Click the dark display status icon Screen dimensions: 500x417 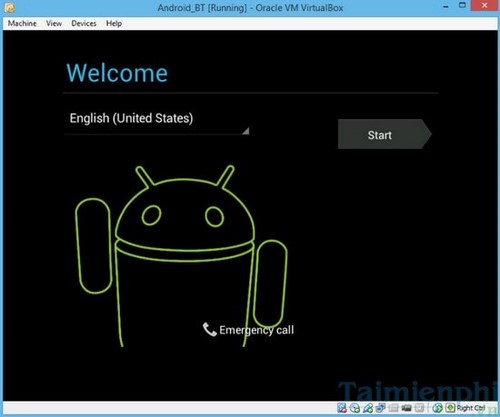pyautogui.click(x=406, y=408)
